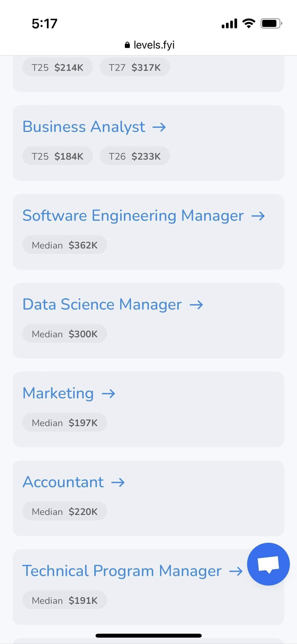Tap the arrow beside Marketing
Viewport: 297px width, 644px height.
(x=109, y=394)
